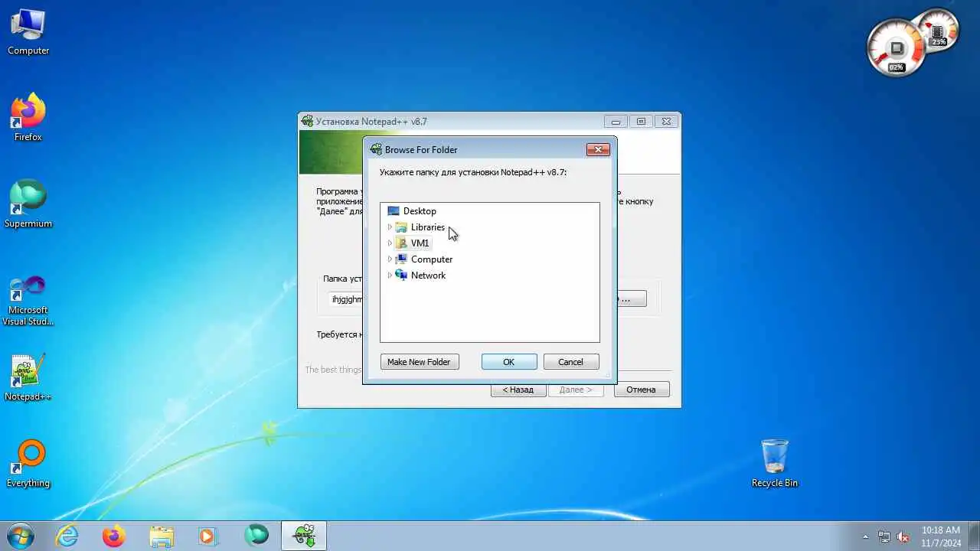Open the Computer desktop icon
Viewport: 980px width, 551px height.
pos(28,32)
